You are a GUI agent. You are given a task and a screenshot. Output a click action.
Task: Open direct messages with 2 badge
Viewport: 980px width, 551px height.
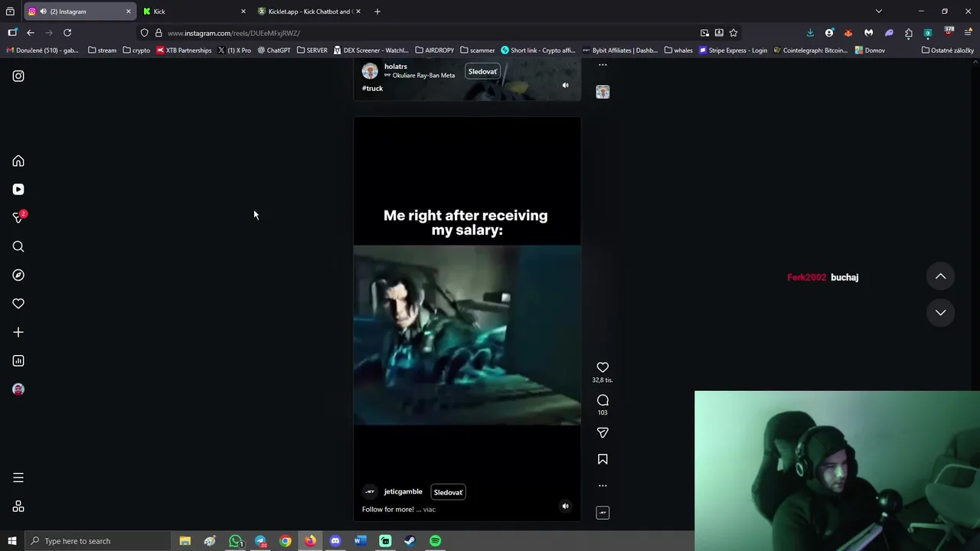tap(18, 218)
